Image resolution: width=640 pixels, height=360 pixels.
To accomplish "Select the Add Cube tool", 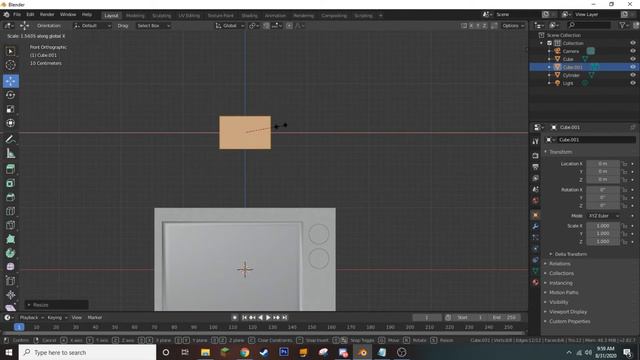I will coord(11,169).
